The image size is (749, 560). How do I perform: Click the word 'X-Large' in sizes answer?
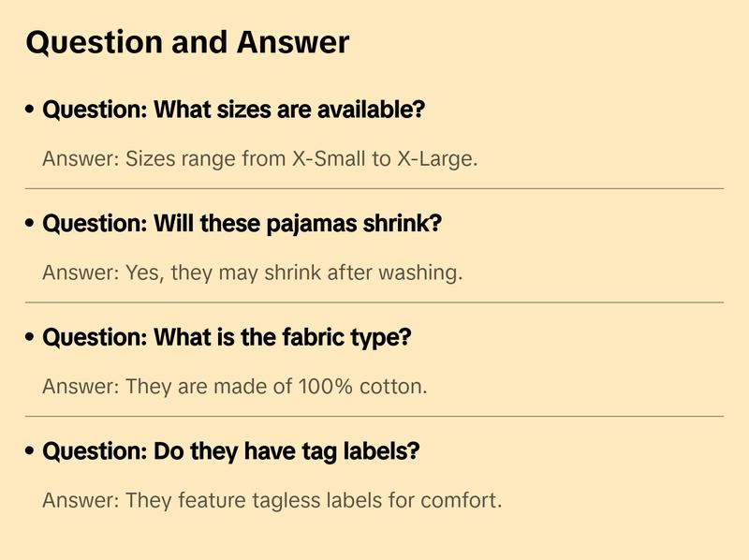click(x=437, y=158)
